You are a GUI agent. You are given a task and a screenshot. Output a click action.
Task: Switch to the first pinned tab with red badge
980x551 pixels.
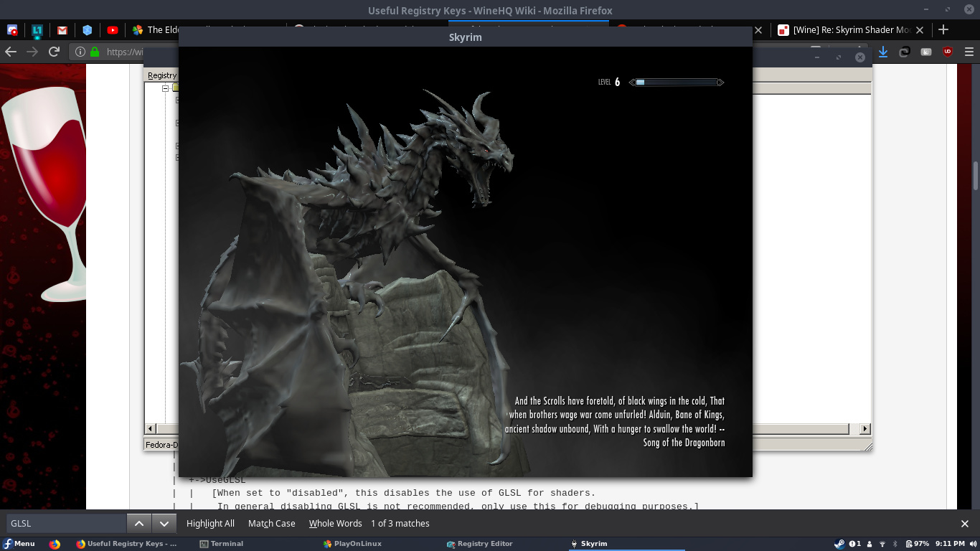tap(12, 30)
